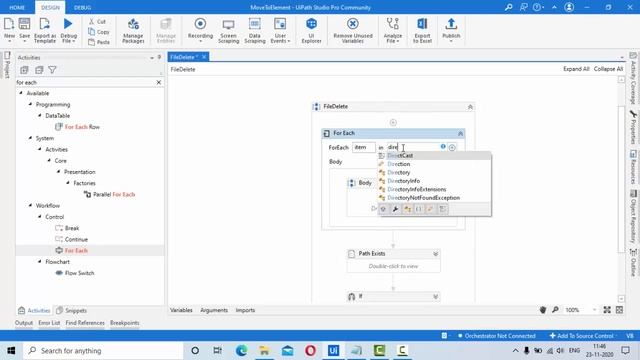Click Expand All in designer
Image resolution: width=640 pixels, height=360 pixels.
pos(576,69)
